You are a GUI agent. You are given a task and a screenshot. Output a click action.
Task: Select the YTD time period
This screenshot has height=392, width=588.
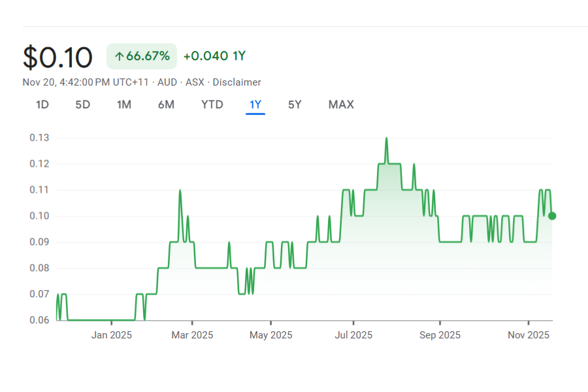point(212,105)
